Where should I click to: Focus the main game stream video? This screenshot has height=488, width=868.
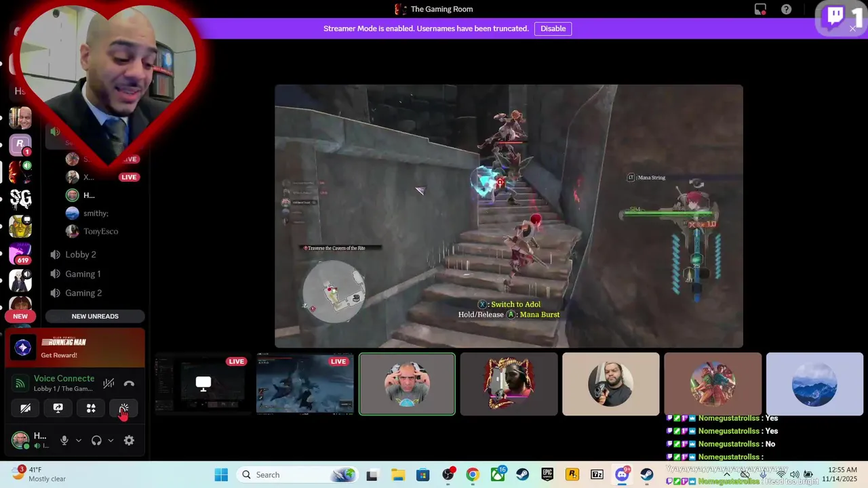click(509, 216)
